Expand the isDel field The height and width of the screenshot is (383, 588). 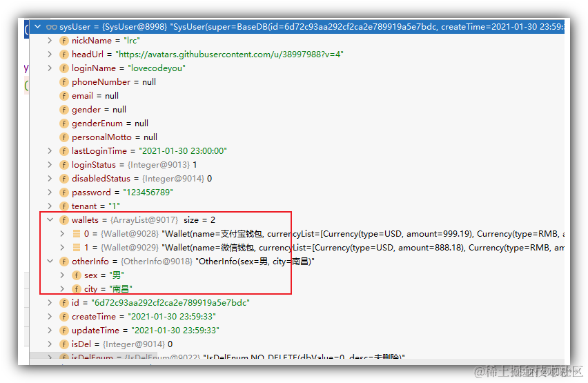click(50, 344)
